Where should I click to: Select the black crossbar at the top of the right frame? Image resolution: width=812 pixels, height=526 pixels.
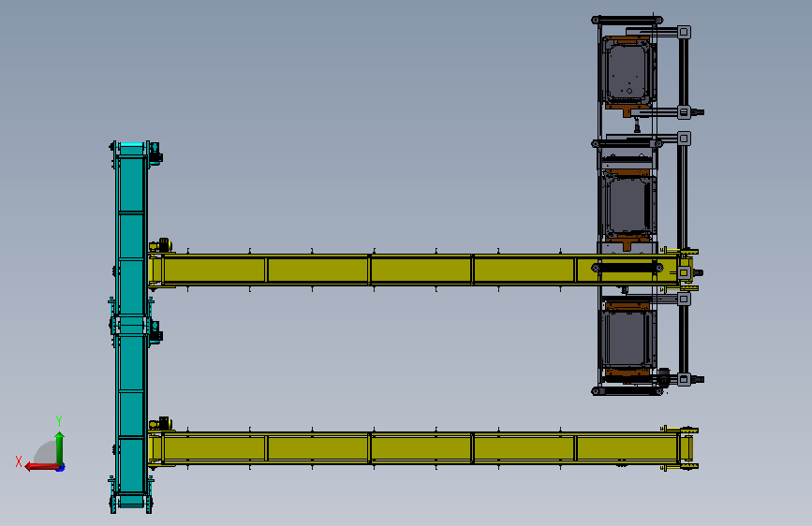(627, 21)
